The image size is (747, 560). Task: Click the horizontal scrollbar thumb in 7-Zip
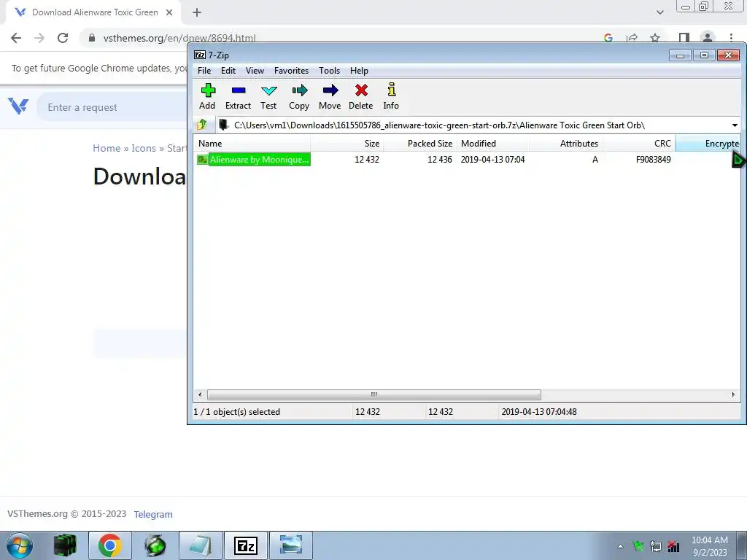[374, 394]
